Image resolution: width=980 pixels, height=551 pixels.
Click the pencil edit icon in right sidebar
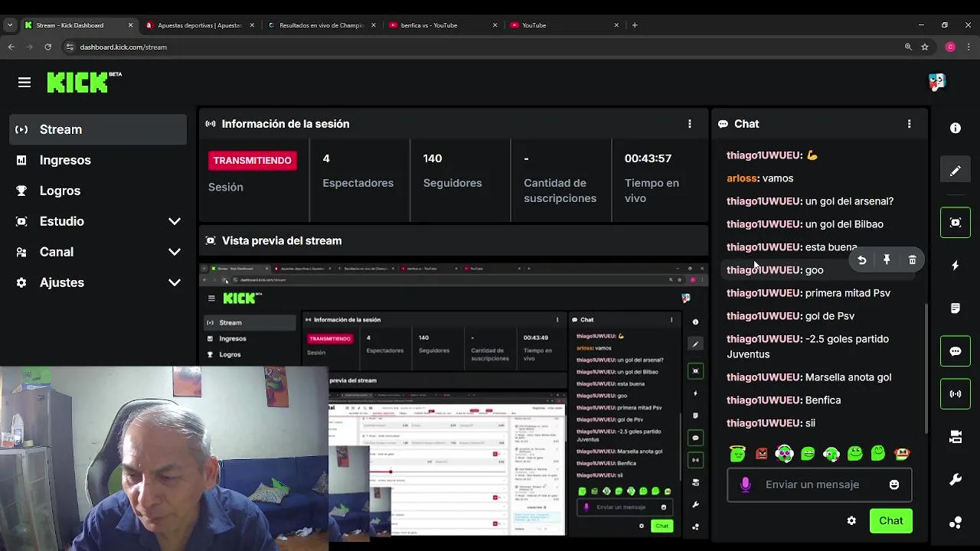(x=955, y=171)
